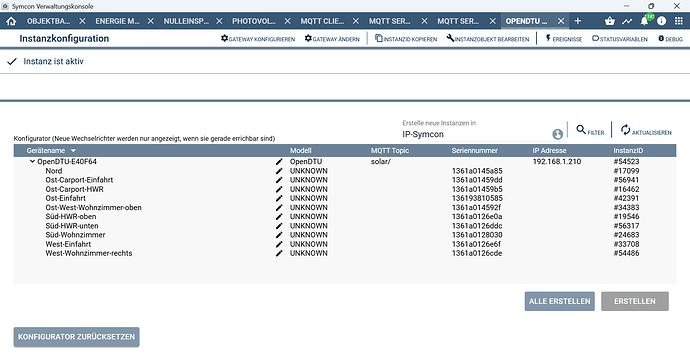Switch to the NULLEINSP... tab
690x362 pixels.
pos(186,21)
